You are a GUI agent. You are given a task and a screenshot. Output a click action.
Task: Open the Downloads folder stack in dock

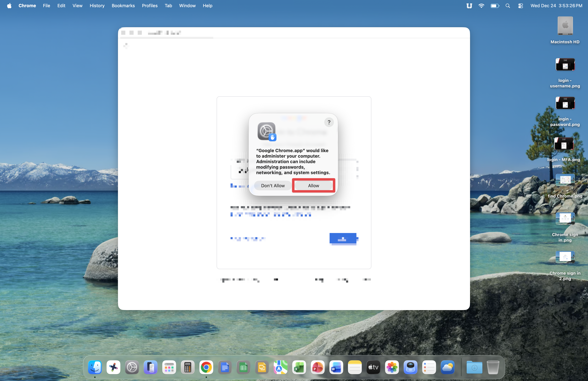coord(474,367)
